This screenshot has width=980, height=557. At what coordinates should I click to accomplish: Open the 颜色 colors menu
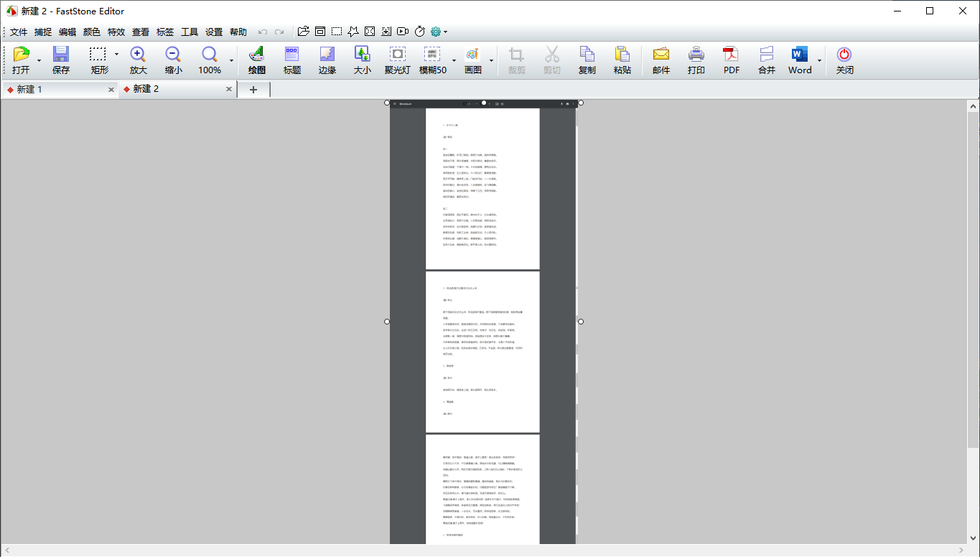click(x=92, y=32)
